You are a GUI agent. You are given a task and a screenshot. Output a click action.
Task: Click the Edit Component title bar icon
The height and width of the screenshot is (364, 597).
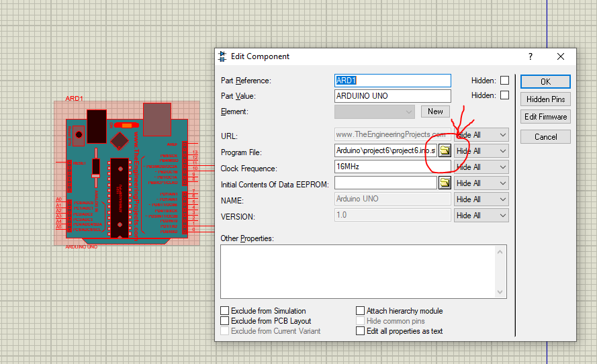[222, 56]
